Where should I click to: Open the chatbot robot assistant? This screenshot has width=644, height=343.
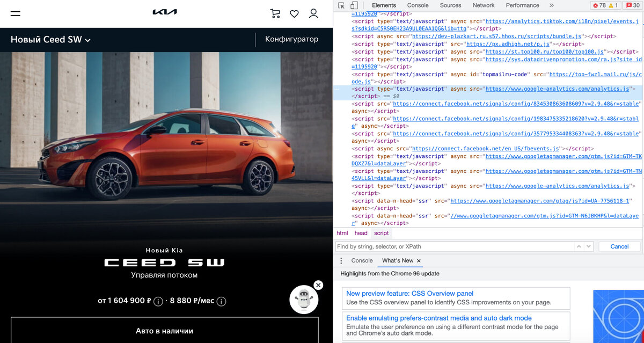pos(304,300)
